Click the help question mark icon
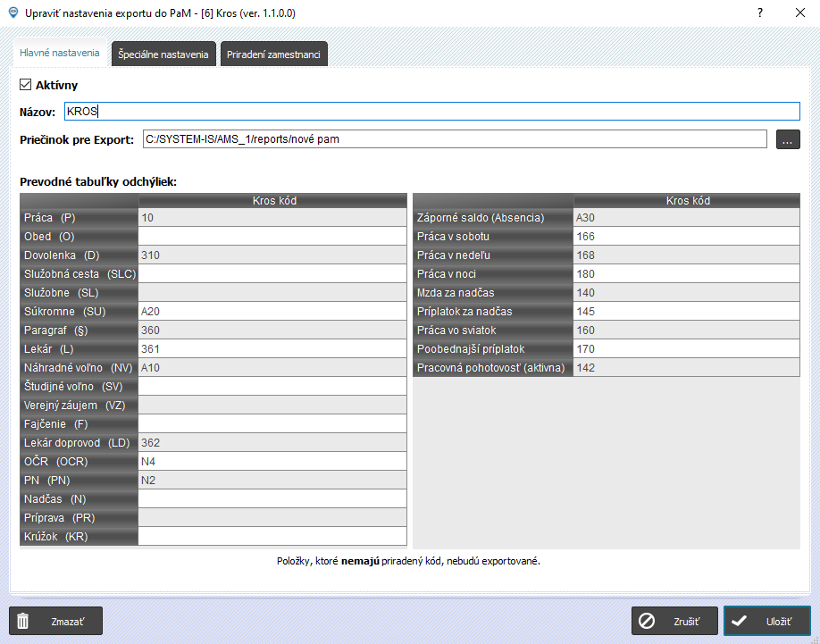This screenshot has height=644, width=820. point(760,13)
